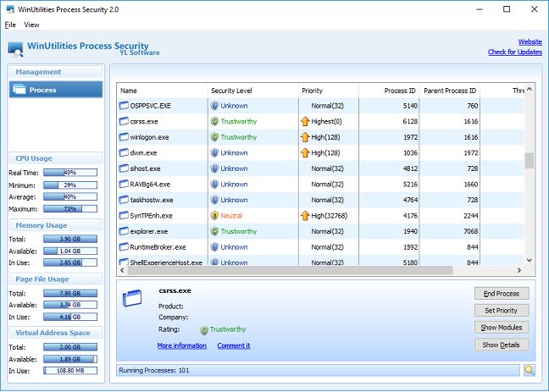
Task: Click the vertical scrollbar thumb in process list
Action: tap(529, 161)
